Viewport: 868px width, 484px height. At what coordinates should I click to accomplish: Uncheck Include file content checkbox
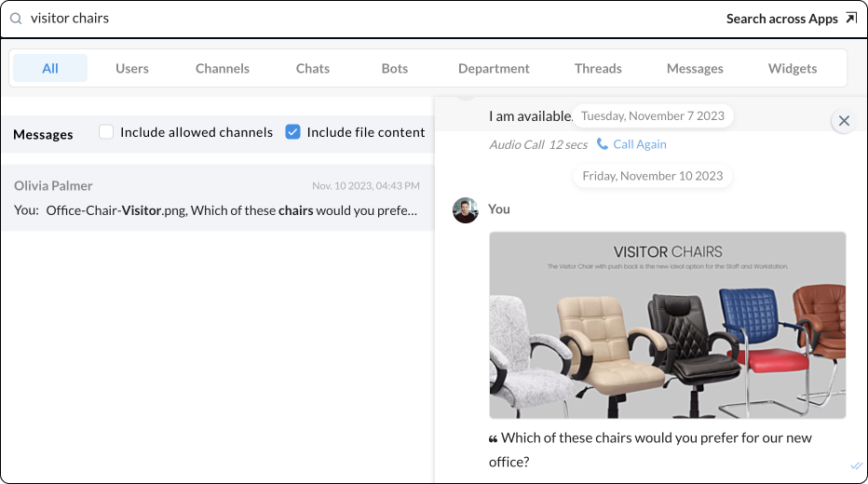(292, 131)
